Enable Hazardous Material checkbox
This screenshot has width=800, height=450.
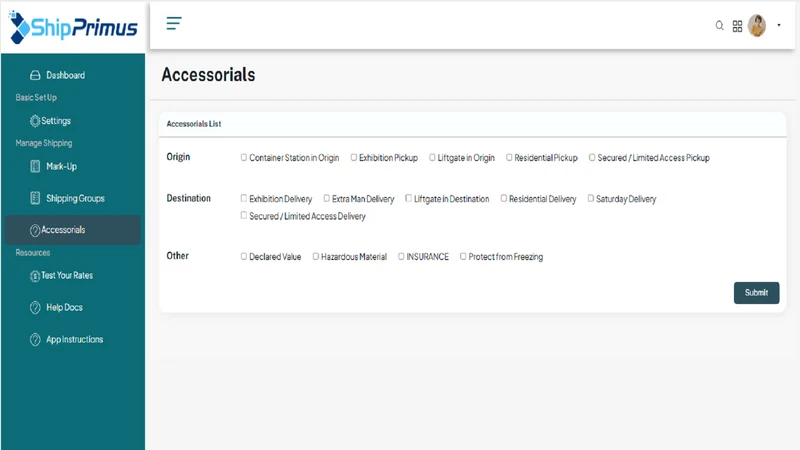point(316,256)
